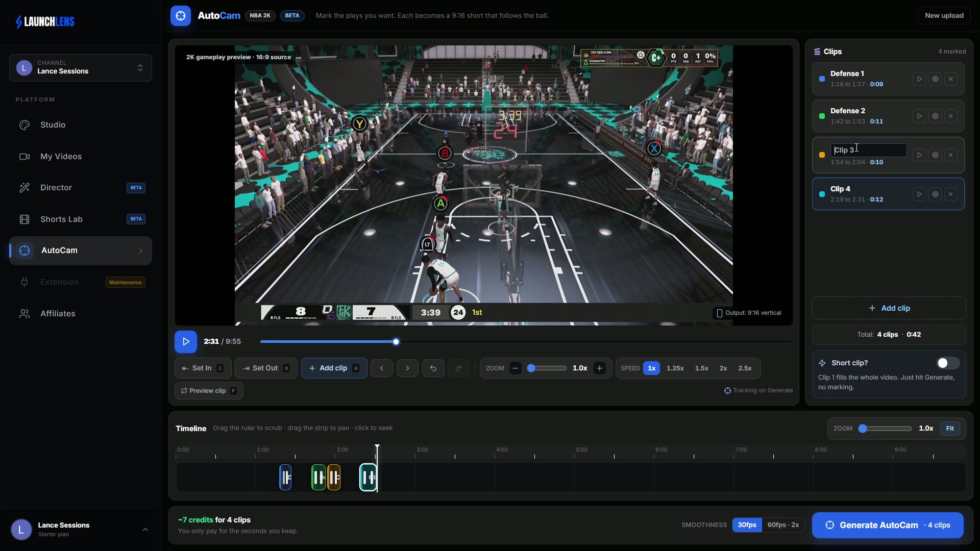Select the green Defense 2 marker on timeline
The height and width of the screenshot is (551, 980).
click(318, 478)
